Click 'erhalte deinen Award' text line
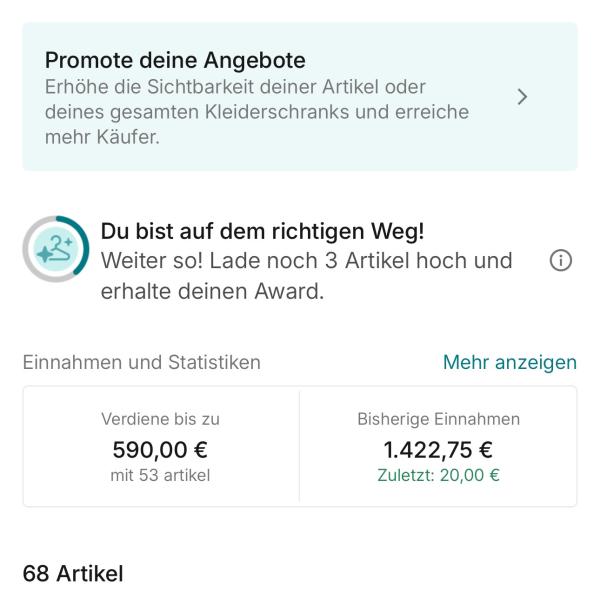Screen dimensions: 600x612 pos(212,291)
